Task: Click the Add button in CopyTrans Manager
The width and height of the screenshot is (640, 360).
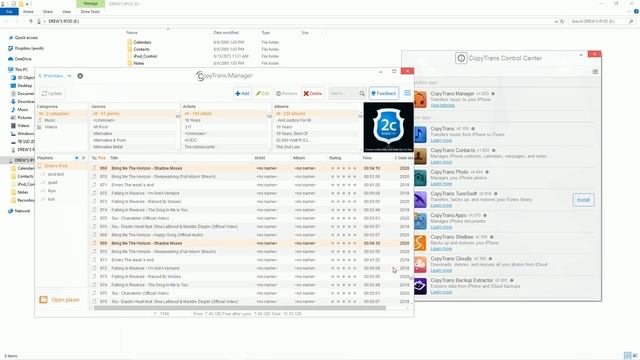Action: coord(242,93)
